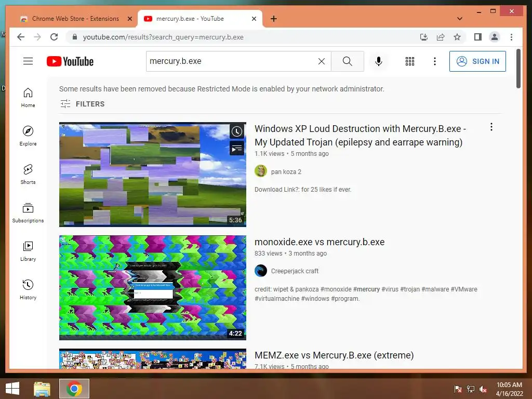This screenshot has height=399, width=532.
Task: Open the Windows Start menu
Action: 12,389
